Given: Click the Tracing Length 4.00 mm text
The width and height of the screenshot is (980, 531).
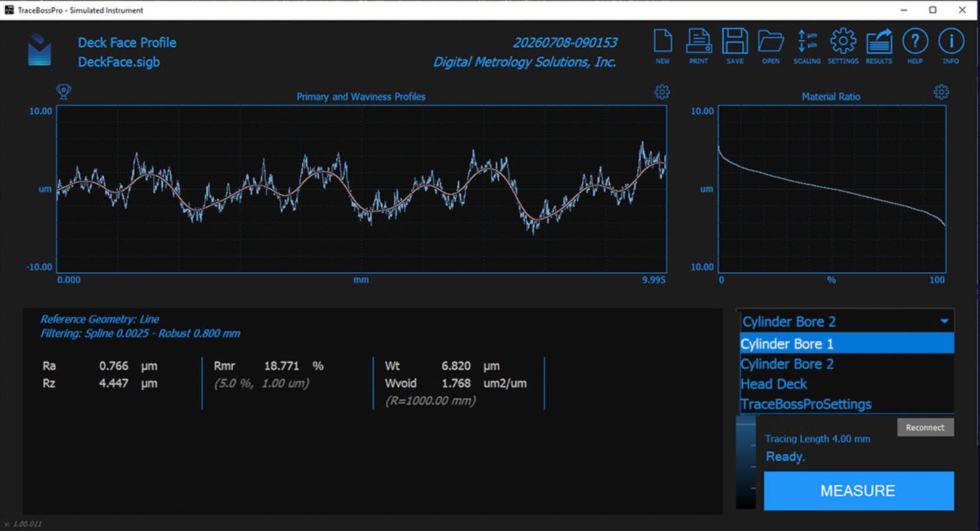Looking at the screenshot, I should [817, 439].
